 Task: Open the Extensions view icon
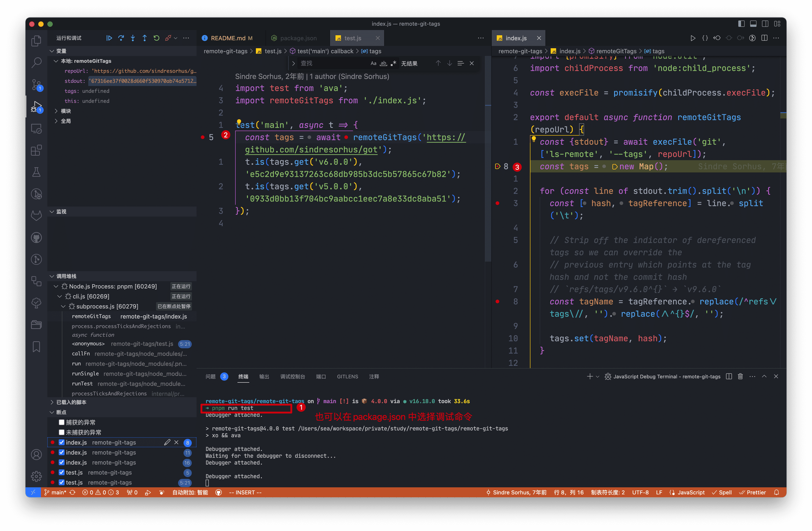36,150
